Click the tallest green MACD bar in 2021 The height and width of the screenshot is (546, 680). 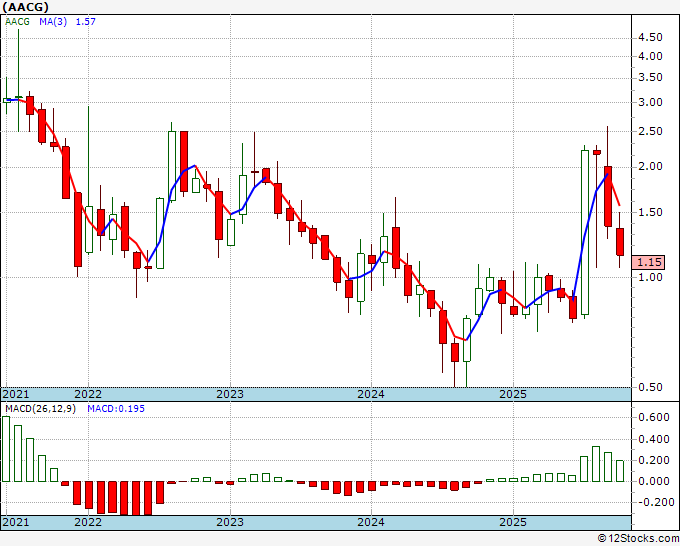(x=6, y=449)
